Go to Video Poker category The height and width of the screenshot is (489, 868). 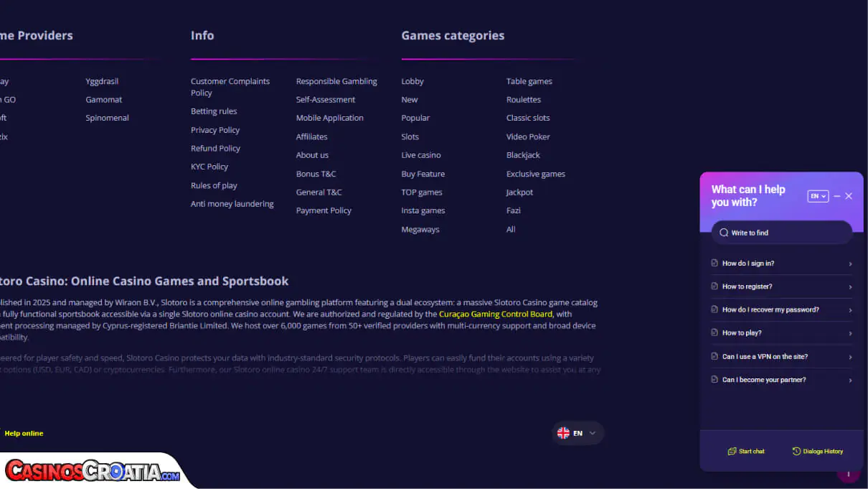(528, 136)
